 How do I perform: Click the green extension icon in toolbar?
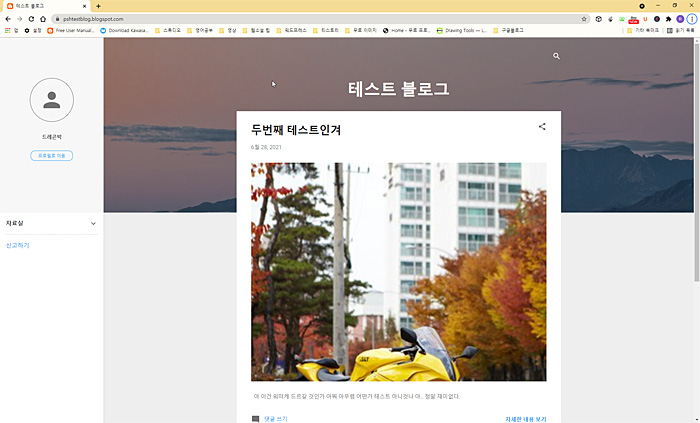[622, 19]
